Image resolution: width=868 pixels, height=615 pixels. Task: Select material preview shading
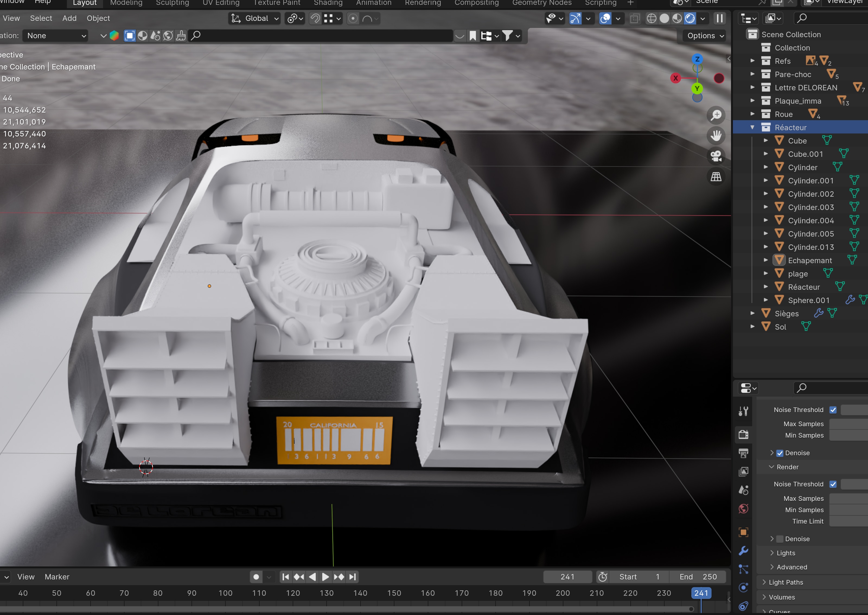677,18
